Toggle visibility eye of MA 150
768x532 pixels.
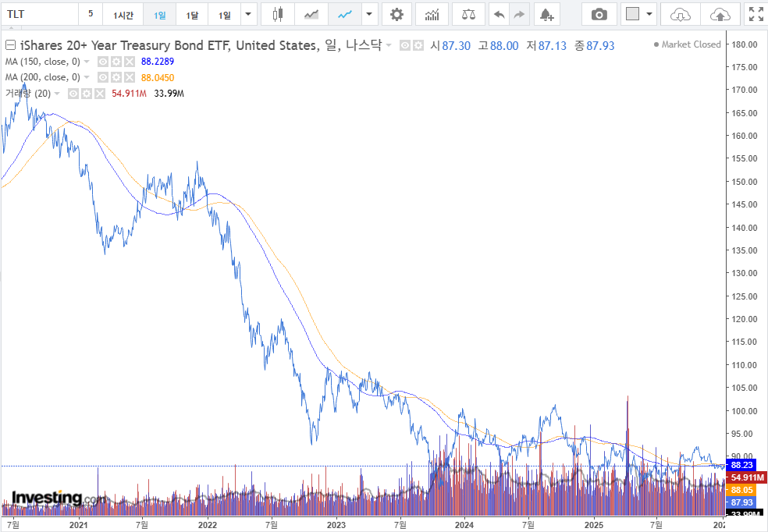(x=103, y=62)
